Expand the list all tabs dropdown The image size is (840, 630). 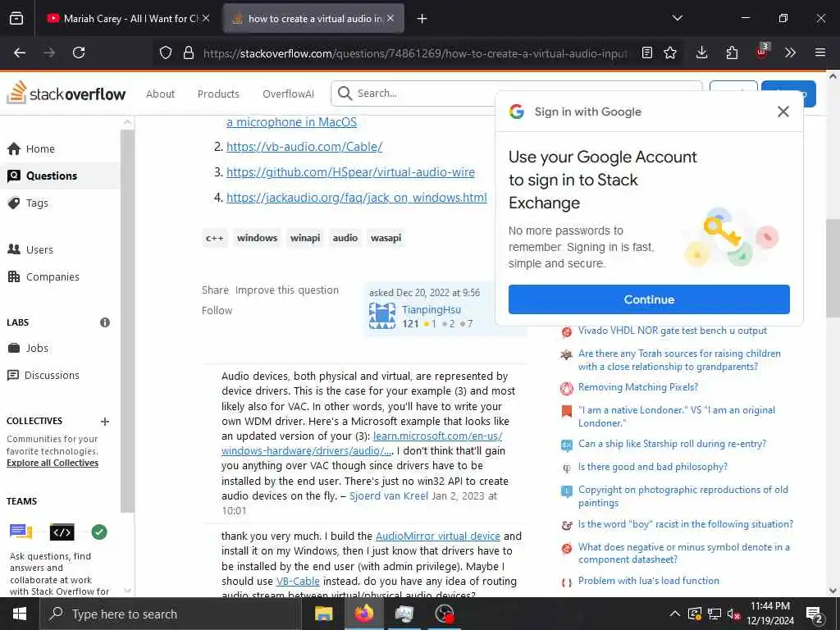coord(678,18)
